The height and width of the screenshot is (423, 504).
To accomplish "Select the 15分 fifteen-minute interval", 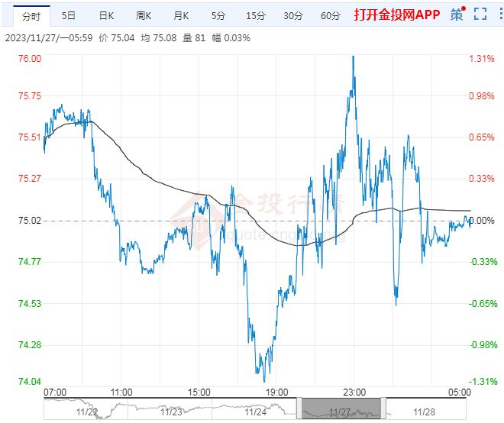I will tap(256, 15).
